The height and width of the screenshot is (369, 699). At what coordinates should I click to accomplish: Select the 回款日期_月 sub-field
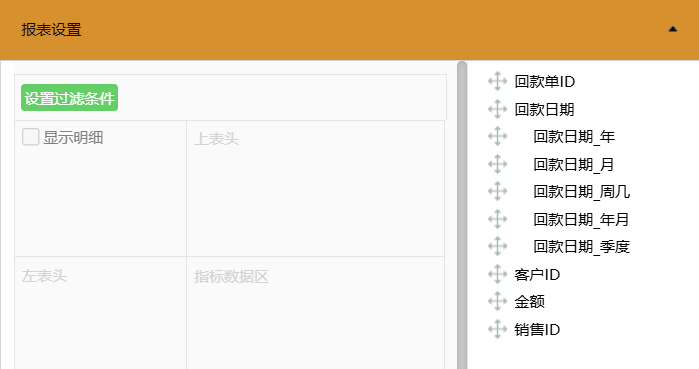574,164
